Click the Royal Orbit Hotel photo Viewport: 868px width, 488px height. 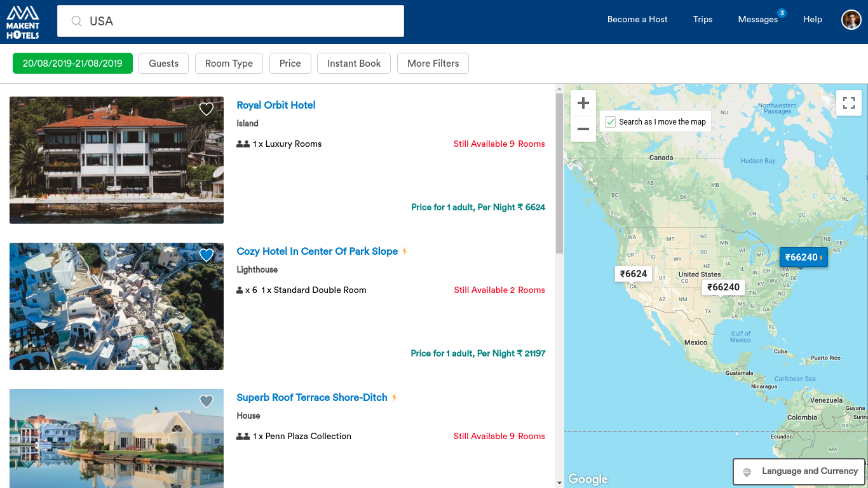(x=116, y=160)
